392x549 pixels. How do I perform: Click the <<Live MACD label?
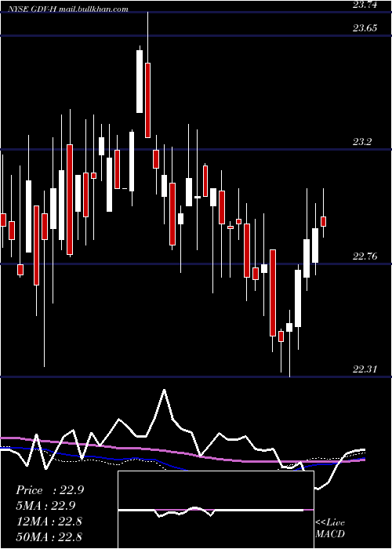point(330,529)
